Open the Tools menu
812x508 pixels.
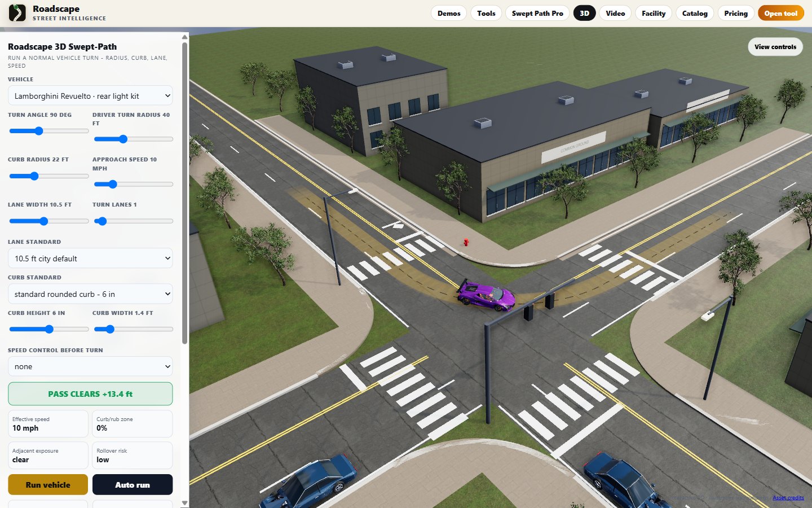click(x=486, y=13)
